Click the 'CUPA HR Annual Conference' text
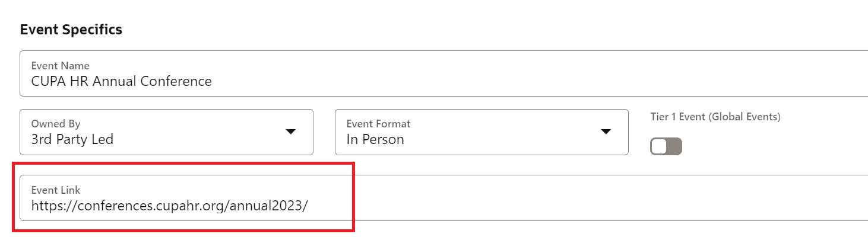The image size is (868, 237). click(121, 81)
